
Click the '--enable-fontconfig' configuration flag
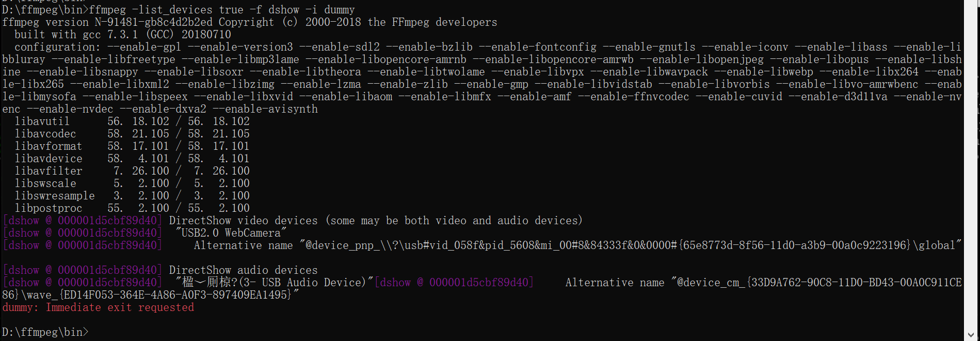pos(538,47)
